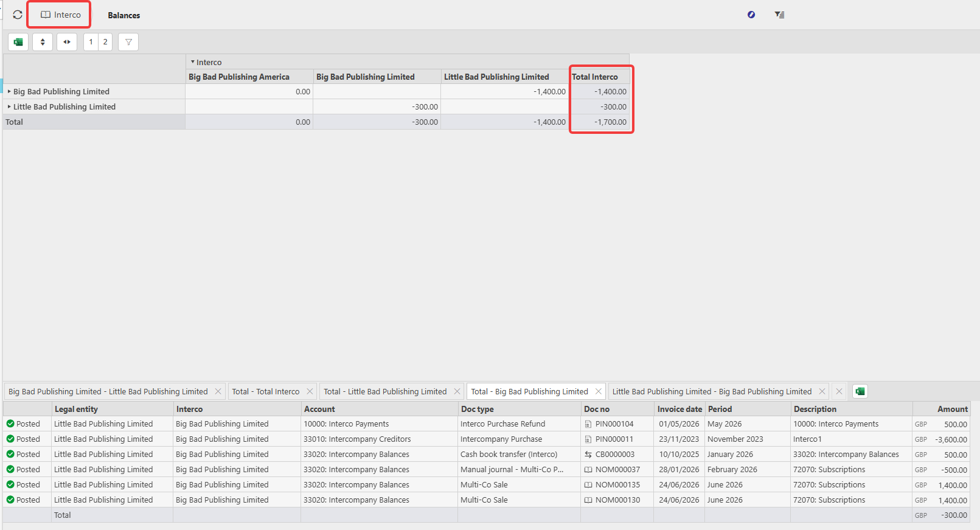The height and width of the screenshot is (530, 980).
Task: Export the balances grid to Excel
Action: pyautogui.click(x=18, y=42)
